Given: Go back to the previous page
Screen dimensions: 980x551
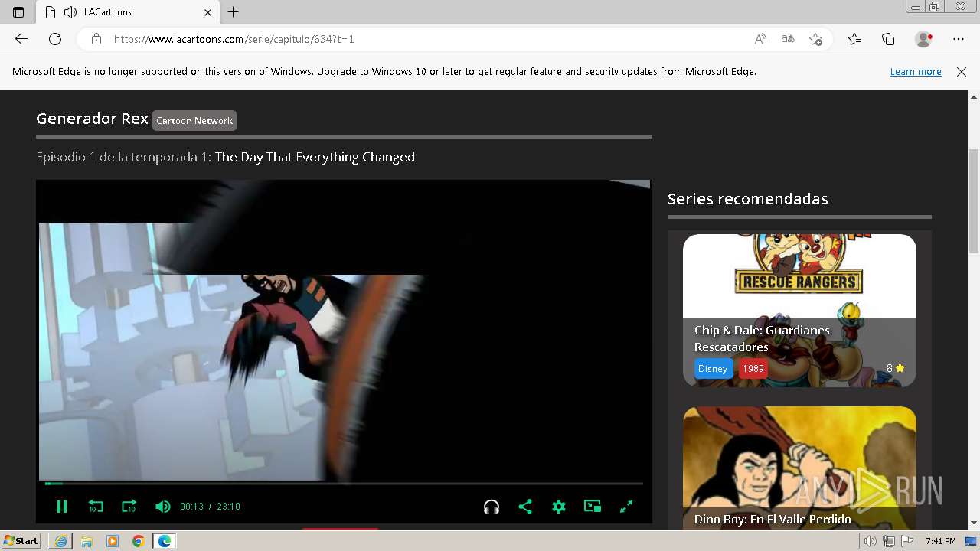Looking at the screenshot, I should [21, 39].
